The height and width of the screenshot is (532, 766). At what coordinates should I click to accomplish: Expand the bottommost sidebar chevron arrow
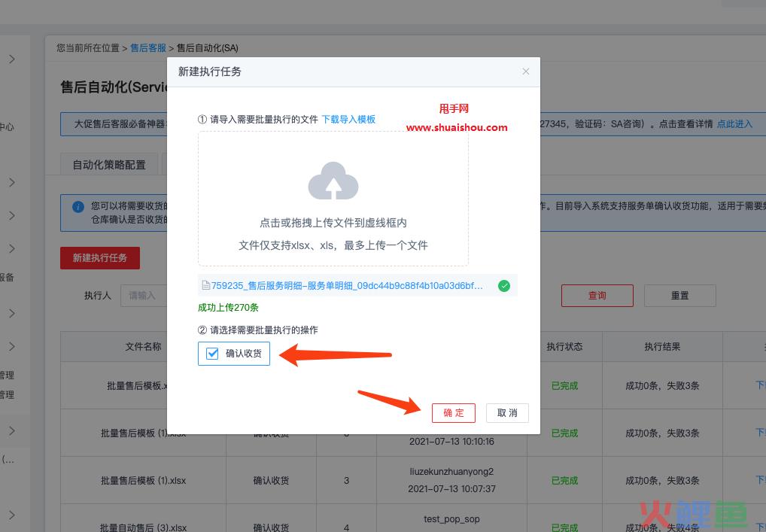(12, 515)
